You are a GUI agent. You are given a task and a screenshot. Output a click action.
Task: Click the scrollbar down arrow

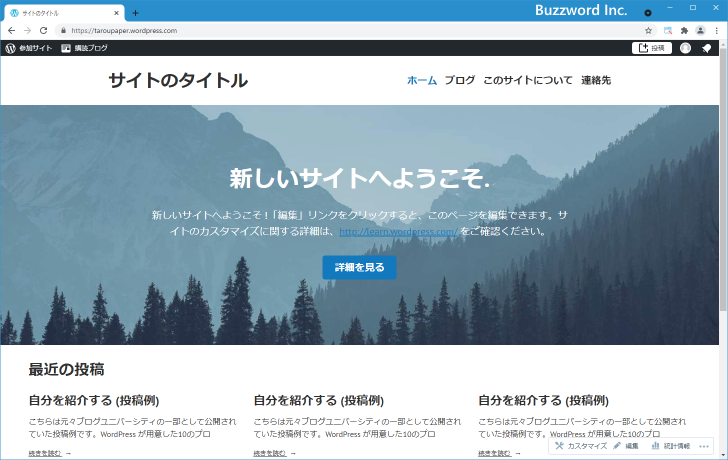coord(723,455)
